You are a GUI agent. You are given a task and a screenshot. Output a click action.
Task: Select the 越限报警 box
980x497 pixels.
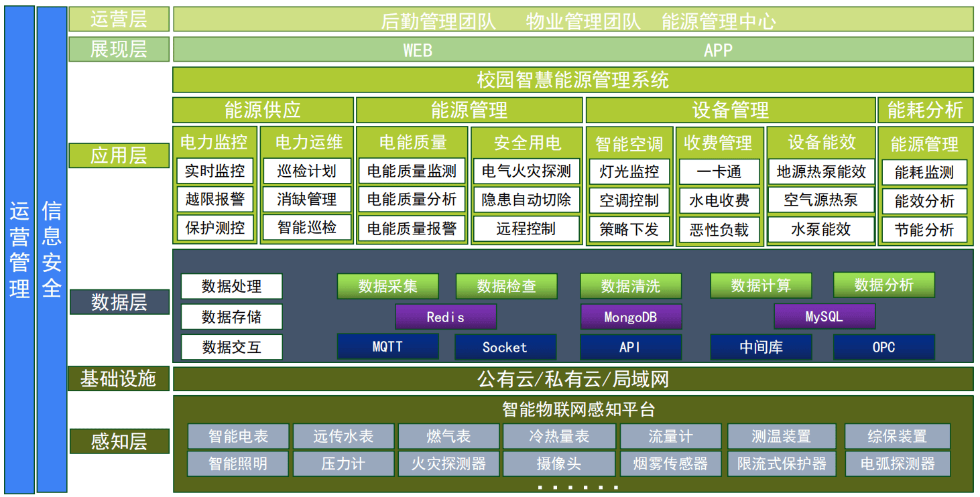(x=215, y=199)
